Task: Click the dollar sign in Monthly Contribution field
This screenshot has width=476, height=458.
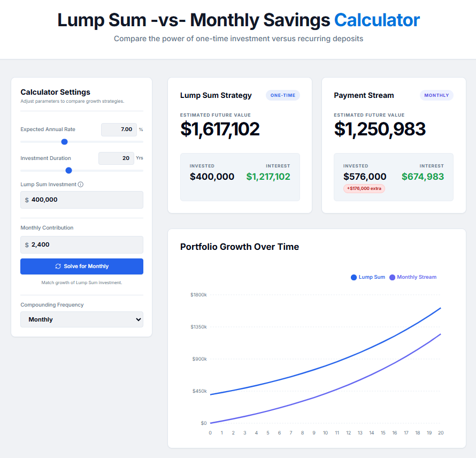Action: tap(27, 245)
